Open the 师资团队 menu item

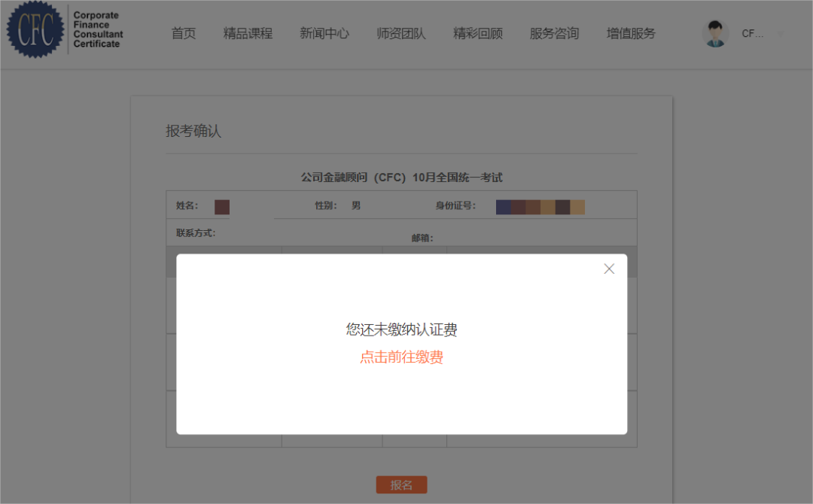coord(401,34)
